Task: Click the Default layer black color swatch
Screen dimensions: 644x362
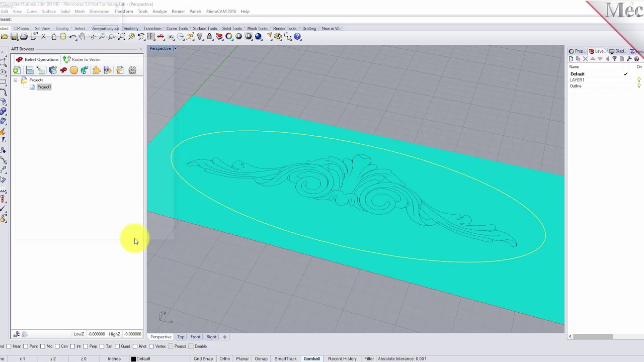Action: (x=133, y=359)
